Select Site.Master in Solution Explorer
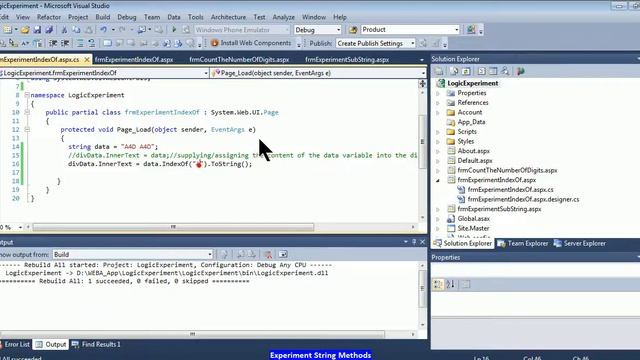Viewport: 640px width, 360px height. 473,229
